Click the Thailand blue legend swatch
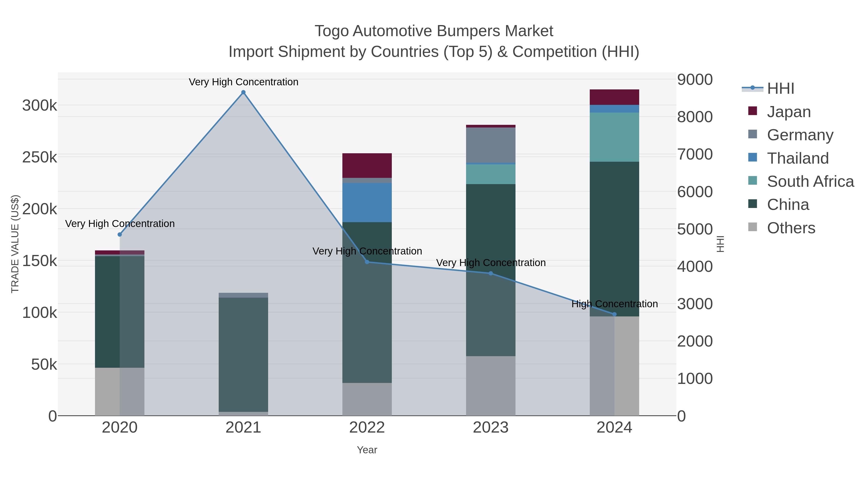 tap(753, 157)
